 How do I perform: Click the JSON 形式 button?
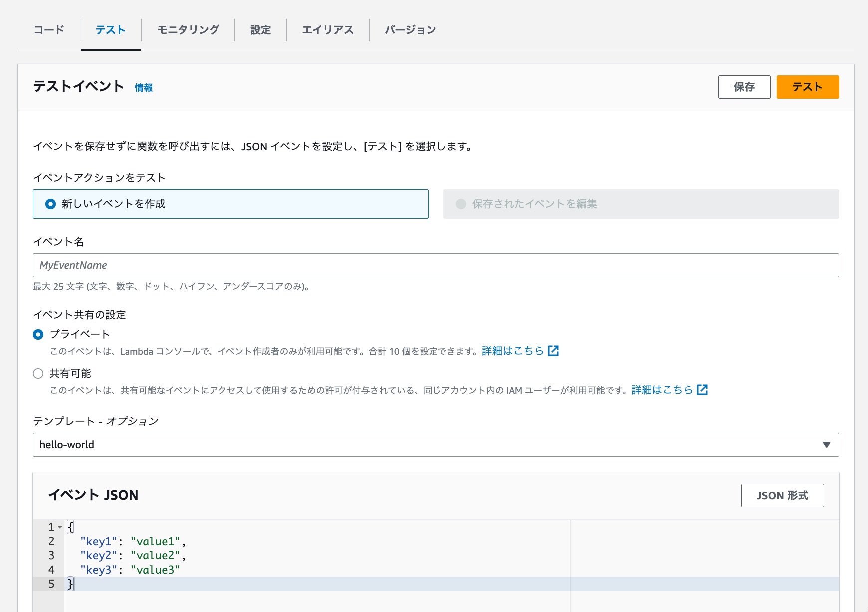point(782,495)
